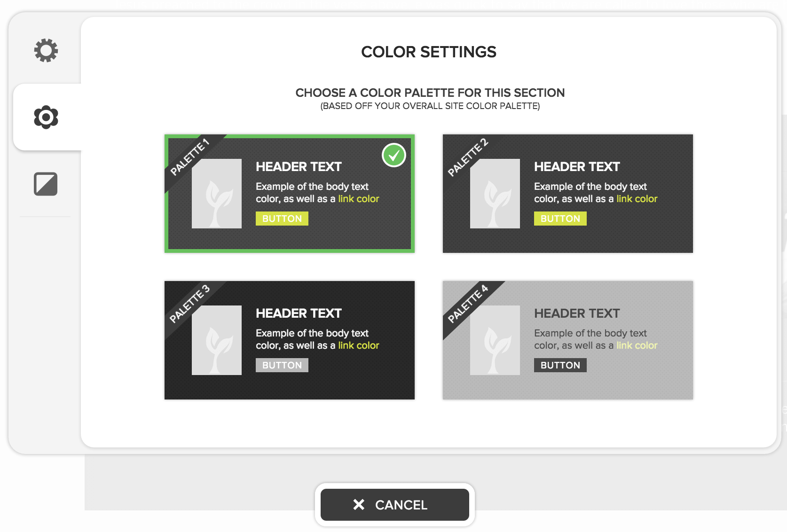Choose the Palette 2 color swatch card
787x532 pixels.
(568, 194)
